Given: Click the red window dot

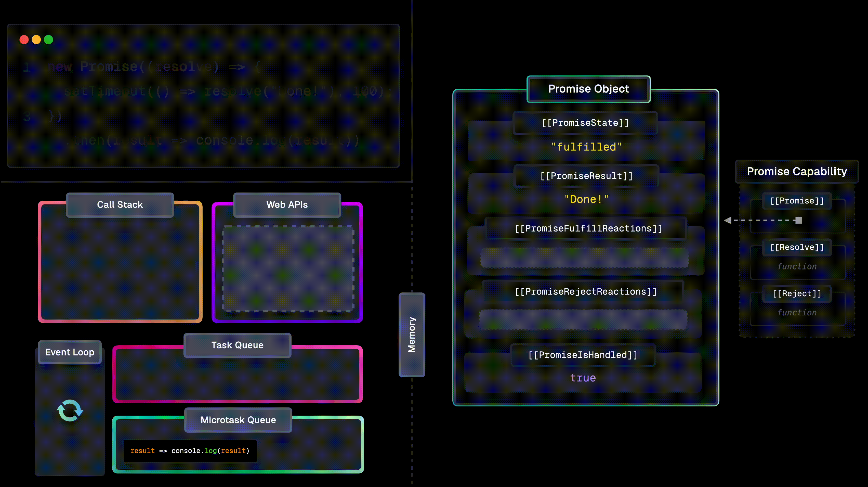Looking at the screenshot, I should point(24,40).
